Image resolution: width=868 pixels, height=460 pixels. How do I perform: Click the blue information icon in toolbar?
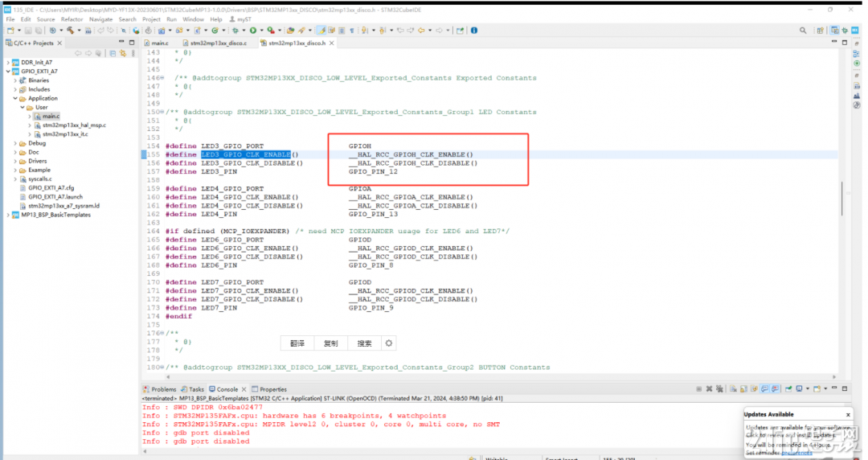point(474,31)
